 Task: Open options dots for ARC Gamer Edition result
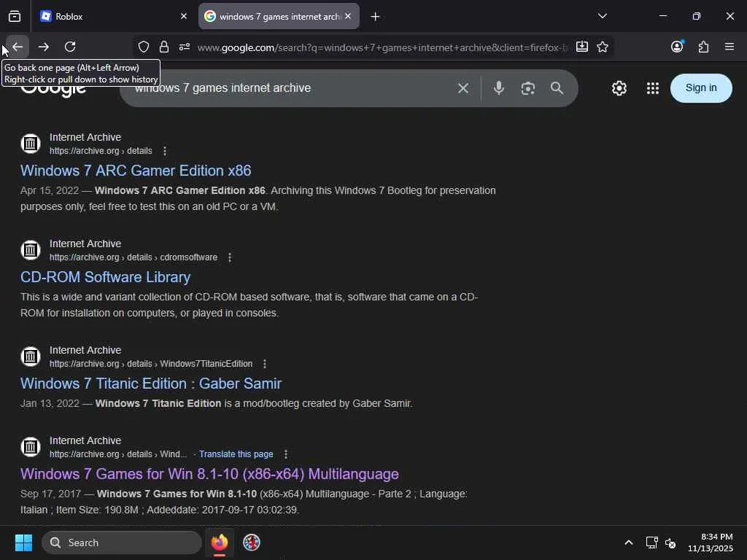[x=165, y=151]
